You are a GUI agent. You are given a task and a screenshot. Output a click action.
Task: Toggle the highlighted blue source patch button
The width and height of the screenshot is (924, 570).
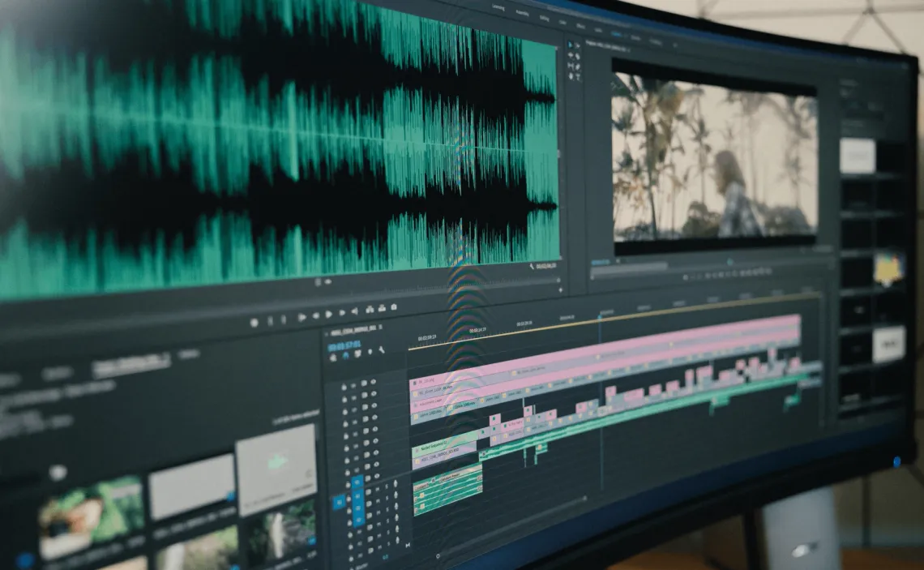[x=339, y=502]
